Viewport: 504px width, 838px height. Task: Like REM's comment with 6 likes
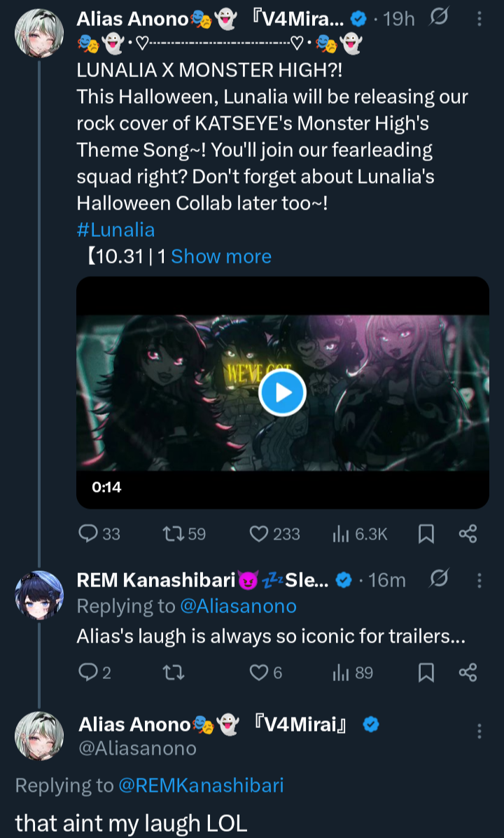pyautogui.click(x=266, y=673)
